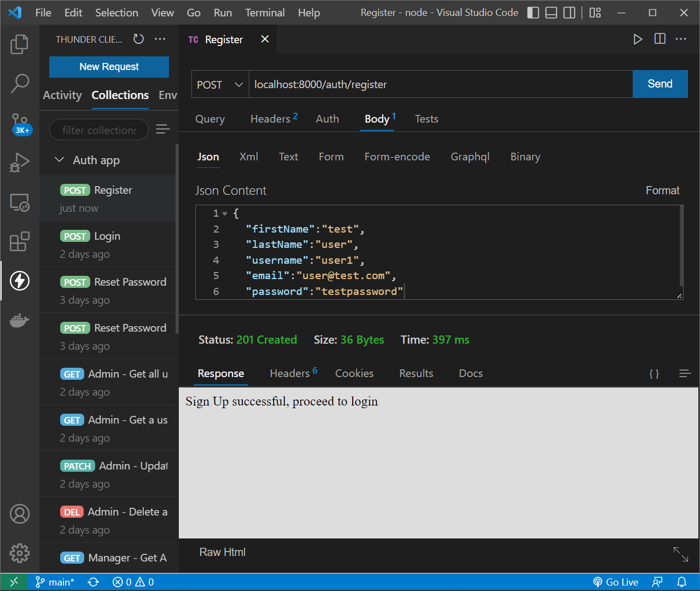700x591 pixels.
Task: Open the Docker extension icon
Action: pos(20,321)
